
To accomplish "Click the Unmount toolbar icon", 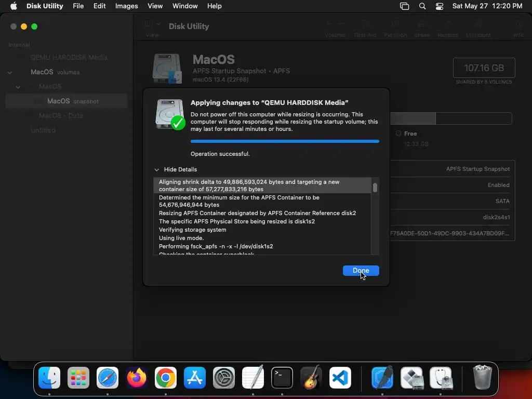I will [478, 23].
